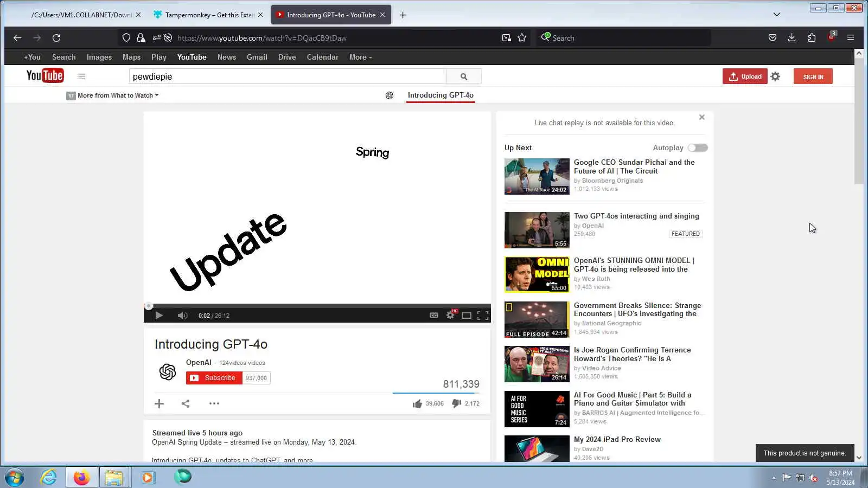Toggle theater mode in the player
This screenshot has width=868, height=488.
[467, 316]
